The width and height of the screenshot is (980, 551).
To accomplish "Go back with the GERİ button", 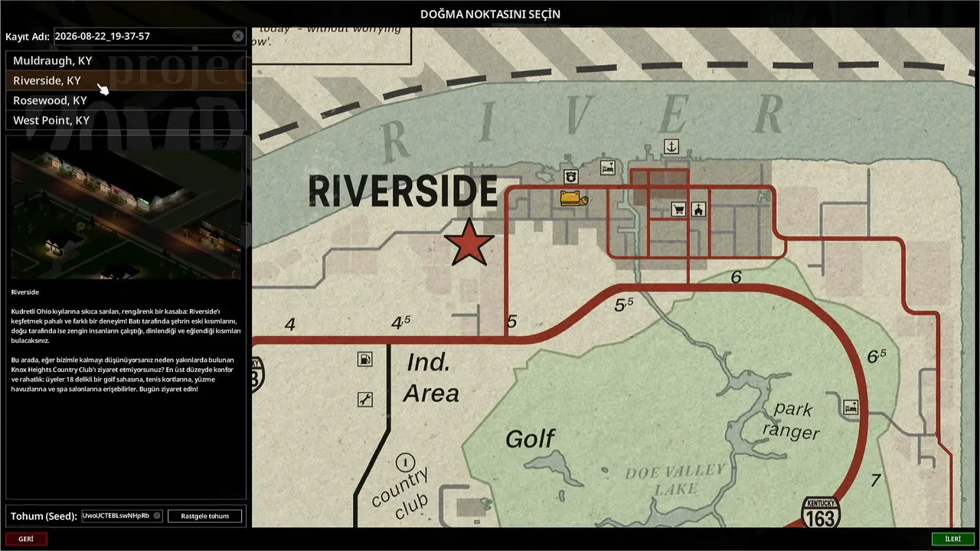I will (x=26, y=539).
